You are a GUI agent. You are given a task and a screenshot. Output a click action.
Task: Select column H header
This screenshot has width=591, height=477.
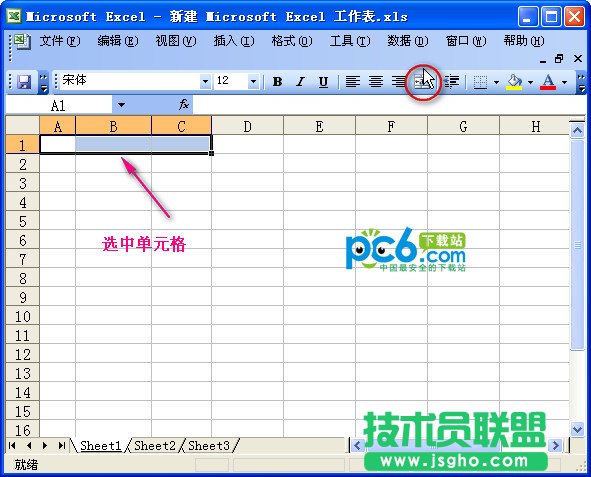click(x=535, y=126)
